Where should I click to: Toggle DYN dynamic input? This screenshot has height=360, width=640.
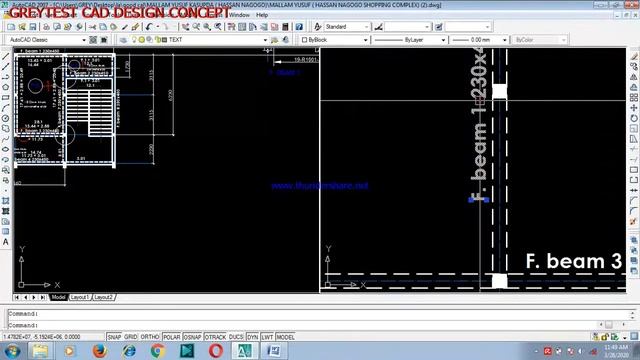(253, 337)
